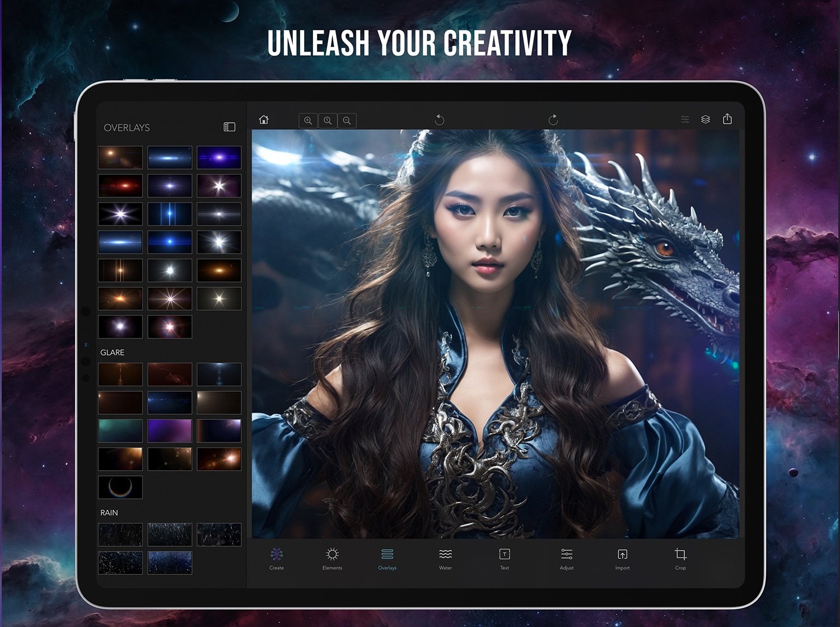Tap the Import button

pos(622,559)
